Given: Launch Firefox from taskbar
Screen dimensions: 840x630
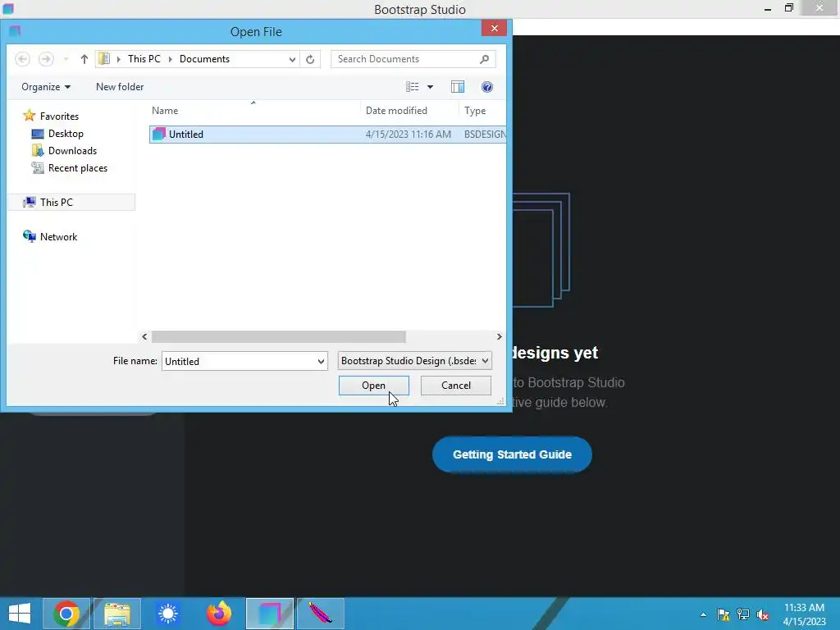Looking at the screenshot, I should tap(218, 614).
